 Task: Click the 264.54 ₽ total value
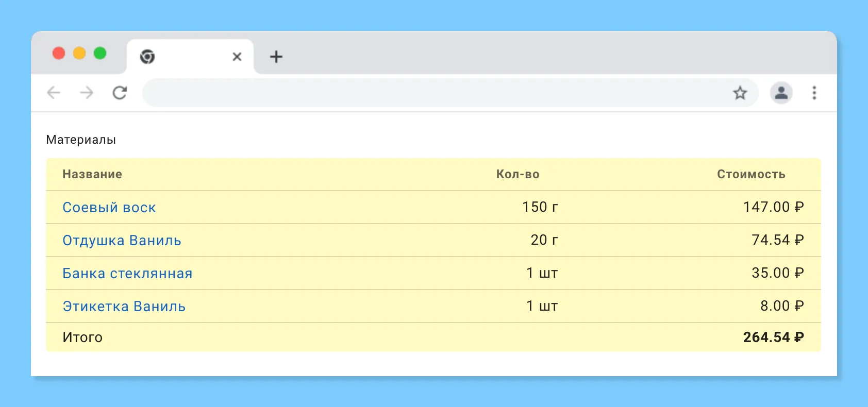[774, 337]
